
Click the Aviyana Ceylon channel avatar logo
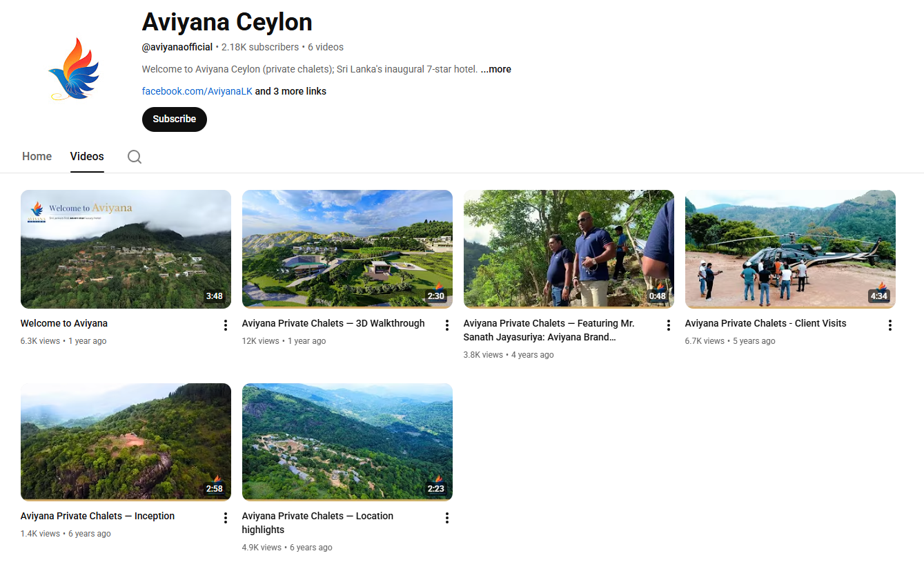coord(74,69)
